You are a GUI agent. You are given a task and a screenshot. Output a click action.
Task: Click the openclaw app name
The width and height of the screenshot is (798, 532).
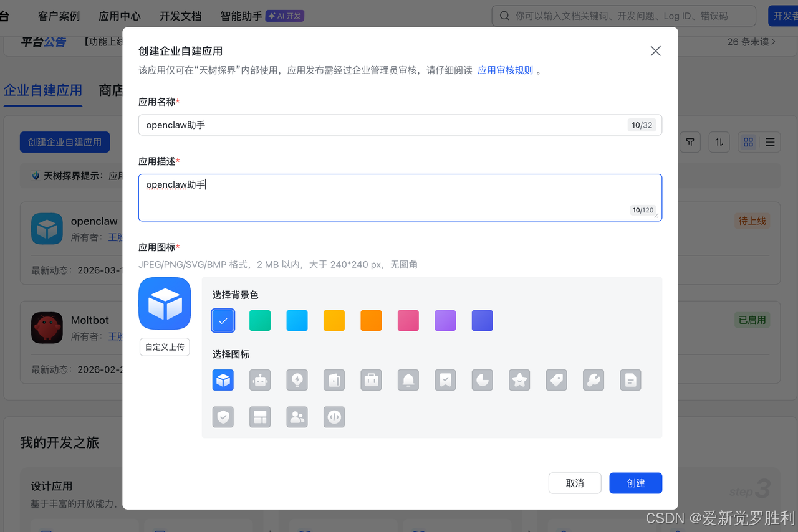click(94, 221)
